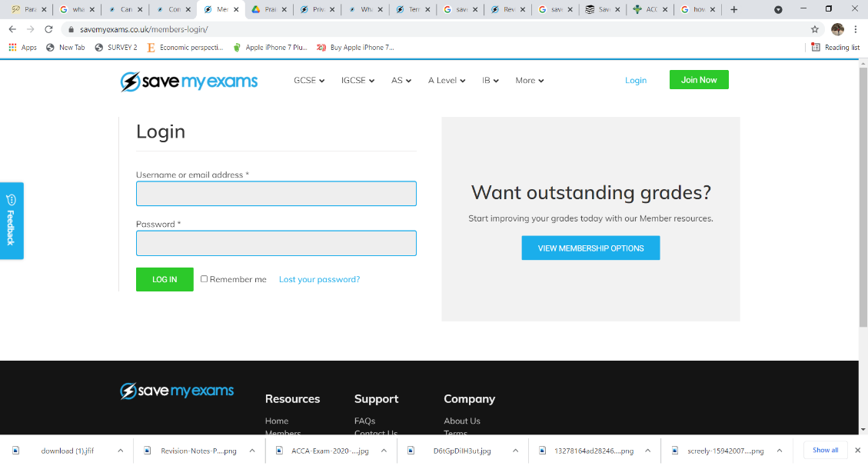Open the Apps bookmarks shortcut
The width and height of the screenshot is (868, 466).
coord(23,48)
